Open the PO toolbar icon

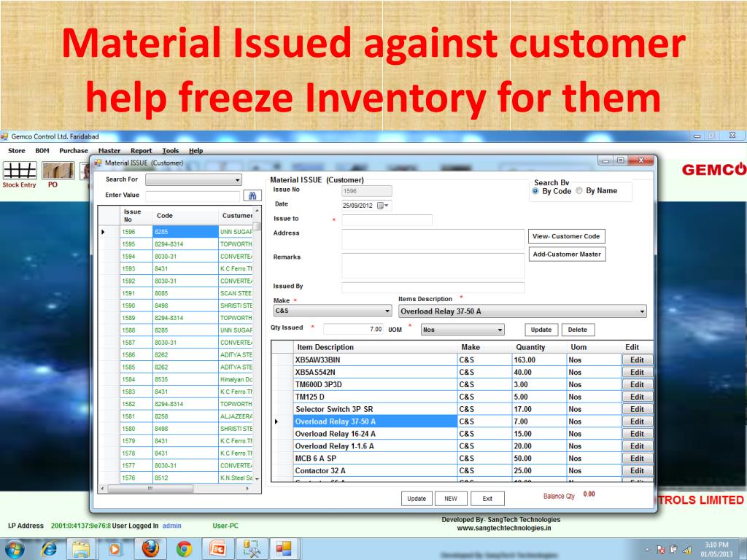[58, 171]
